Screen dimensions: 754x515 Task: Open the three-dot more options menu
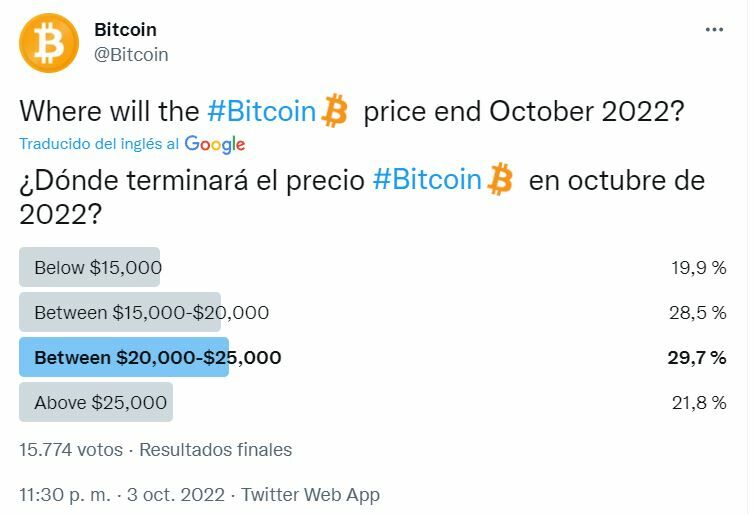[x=714, y=30]
